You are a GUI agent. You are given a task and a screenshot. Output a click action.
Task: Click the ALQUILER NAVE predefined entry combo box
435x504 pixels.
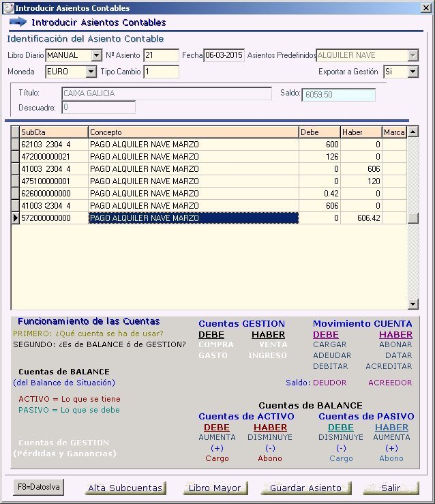367,55
